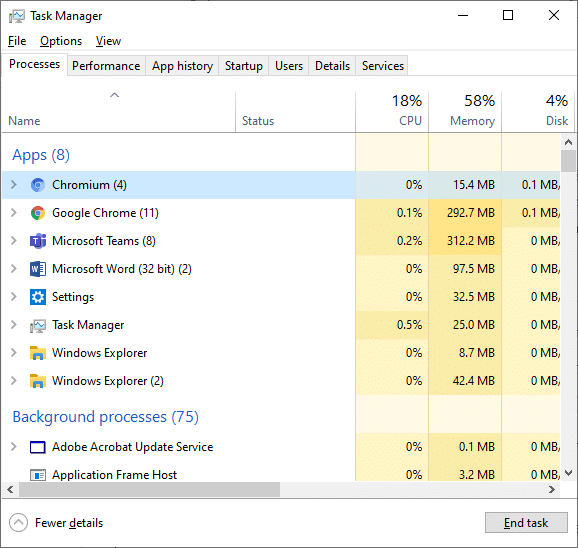Select the Application Frame Host row name

point(114,475)
